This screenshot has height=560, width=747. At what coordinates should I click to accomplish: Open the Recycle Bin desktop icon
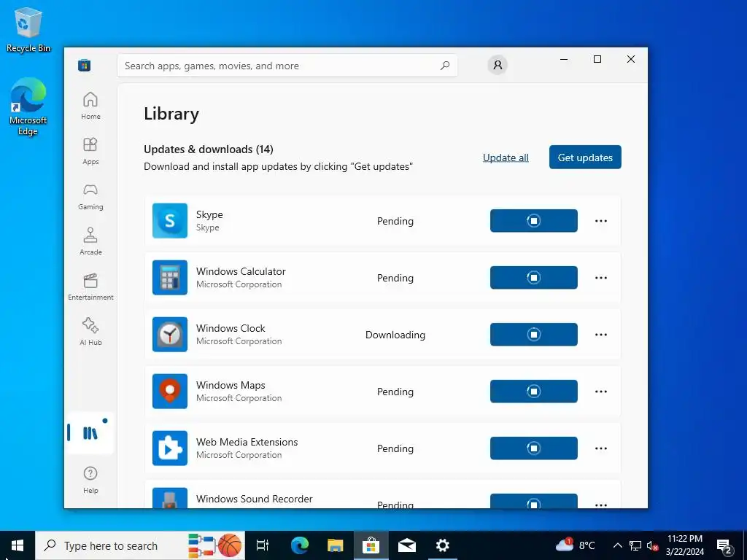28,29
